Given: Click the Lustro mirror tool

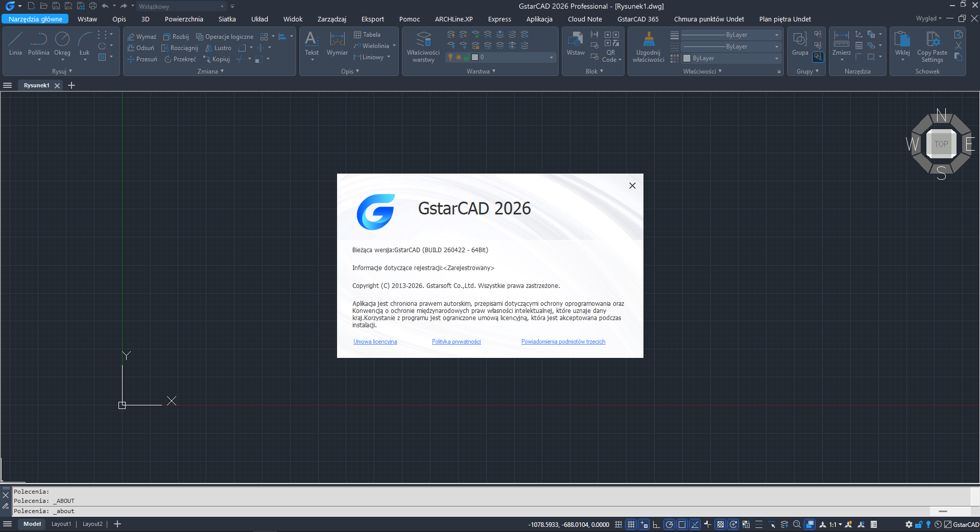Looking at the screenshot, I should click(x=218, y=48).
